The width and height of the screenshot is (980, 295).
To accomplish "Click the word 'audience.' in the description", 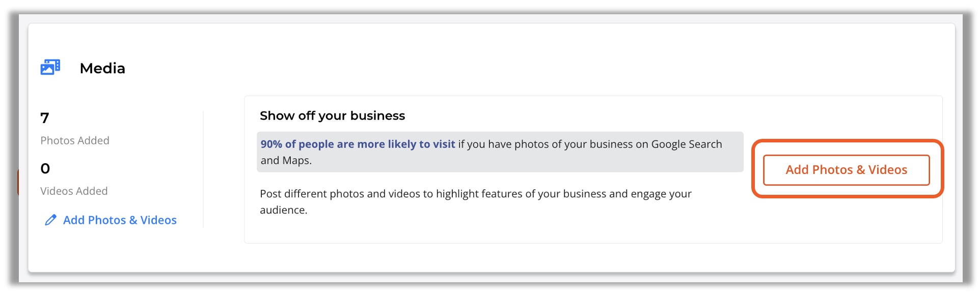I will (284, 210).
